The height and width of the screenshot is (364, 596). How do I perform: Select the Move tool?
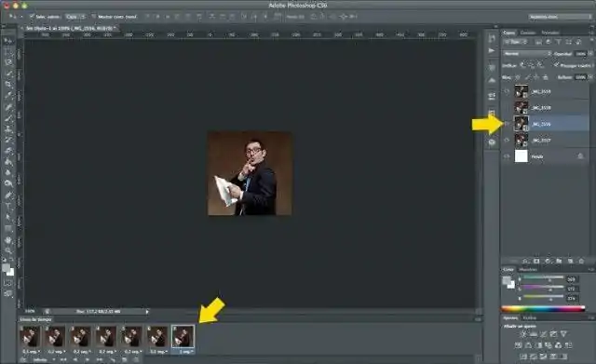8,41
